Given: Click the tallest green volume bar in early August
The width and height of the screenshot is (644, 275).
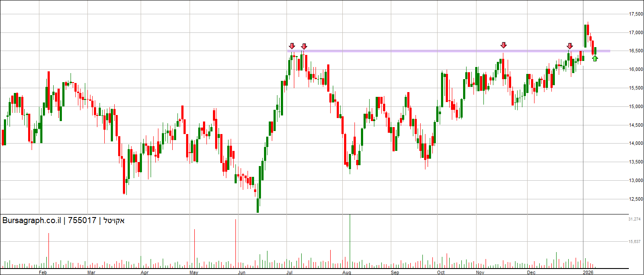Looking at the screenshot, I should coord(349,240).
